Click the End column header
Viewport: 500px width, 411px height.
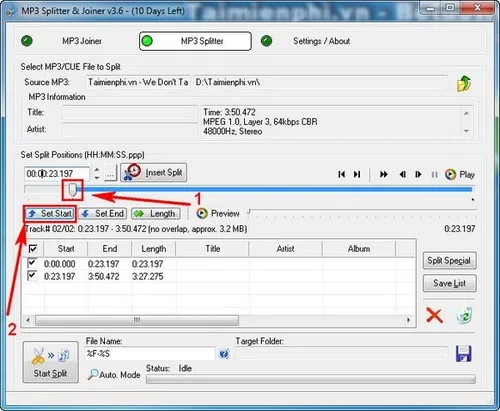tap(110, 249)
